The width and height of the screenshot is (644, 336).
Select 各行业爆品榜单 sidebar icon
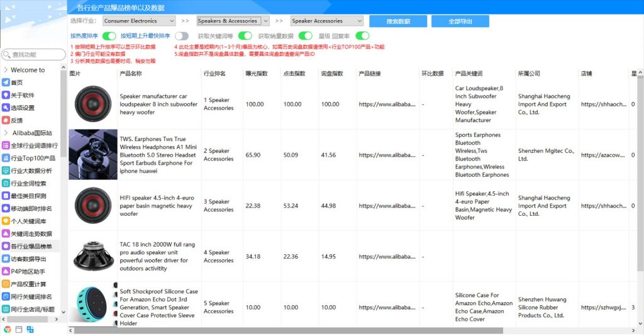point(6,247)
